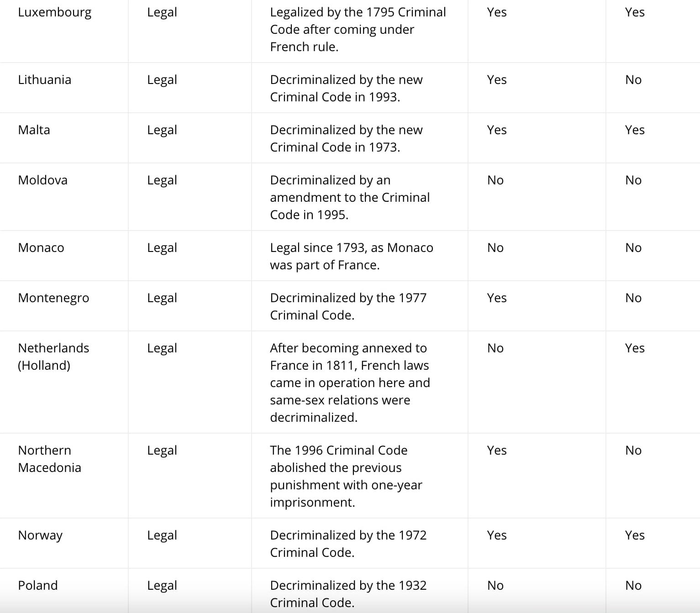Viewport: 700px width, 613px height.
Task: Select the Montenegro country name
Action: point(53,298)
